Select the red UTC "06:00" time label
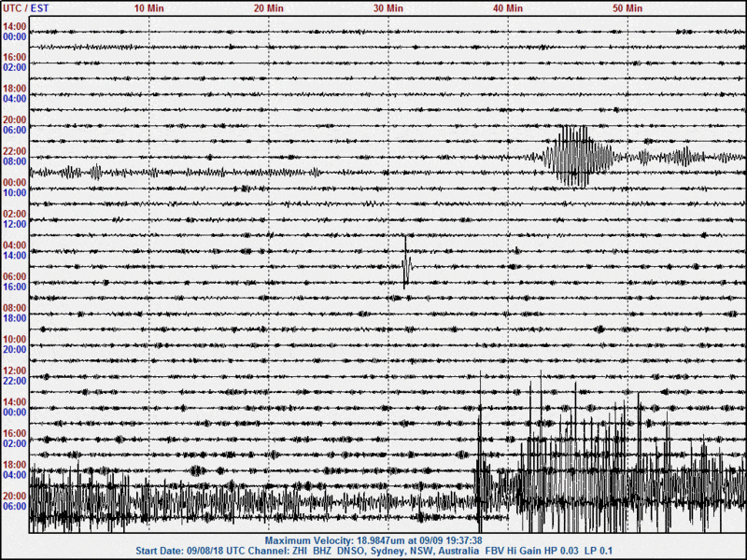Image resolution: width=747 pixels, height=560 pixels. click(15, 276)
